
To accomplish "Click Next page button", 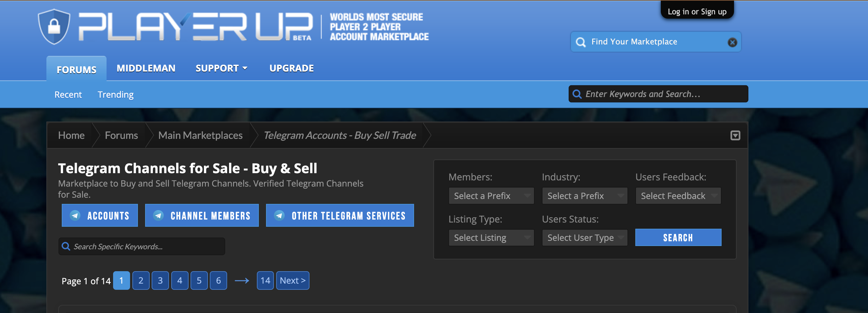I will pyautogui.click(x=293, y=281).
